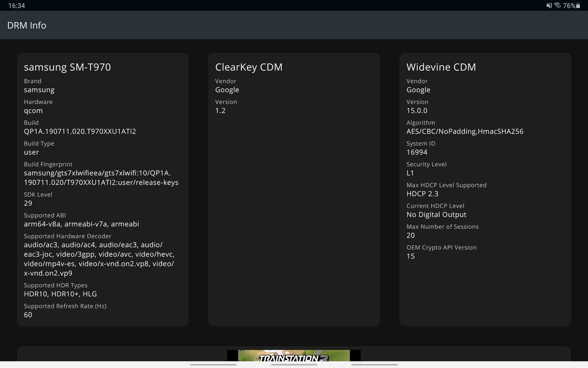This screenshot has height=368, width=588.
Task: Select ClearKey Vendor value Google
Action: click(227, 90)
